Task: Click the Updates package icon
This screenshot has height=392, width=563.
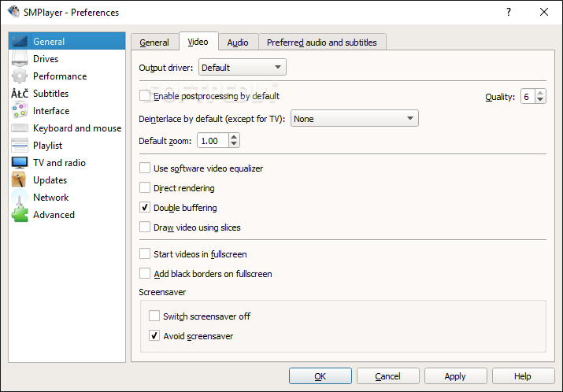Action: click(20, 179)
